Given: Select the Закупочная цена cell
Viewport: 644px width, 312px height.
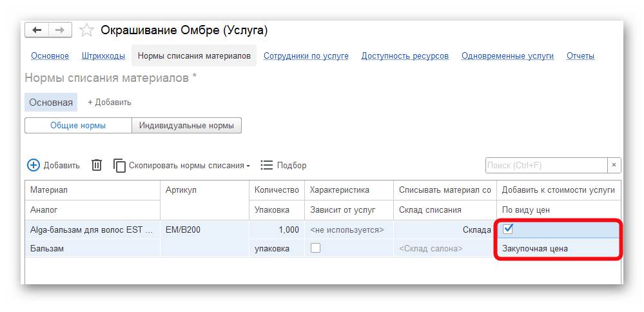Looking at the screenshot, I should (558, 248).
